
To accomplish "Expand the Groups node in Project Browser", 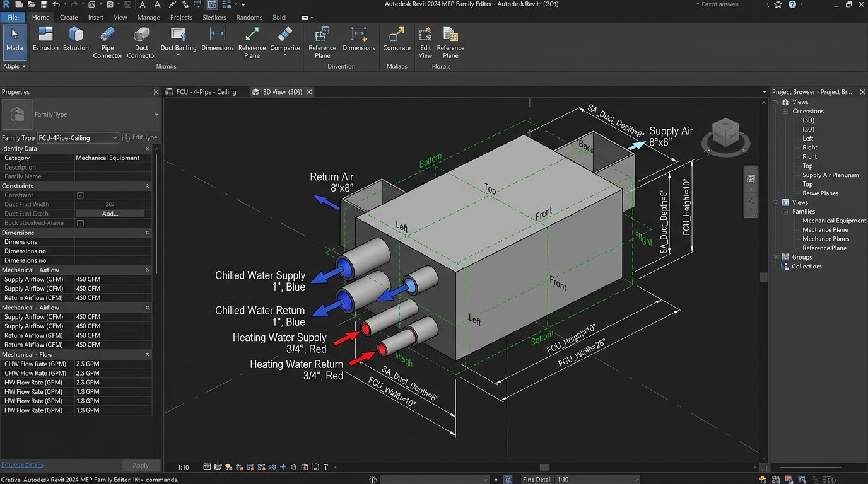I will pyautogui.click(x=776, y=257).
